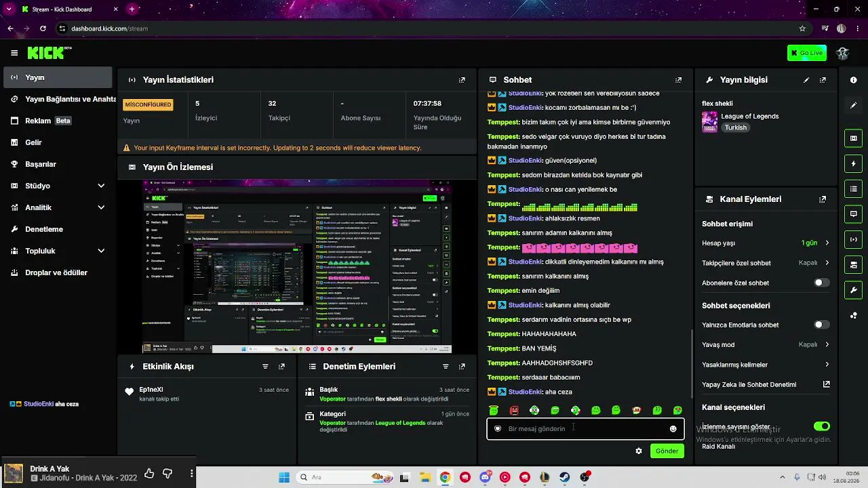Screen dimensions: 868x488
Task: Open Yavaş mod setting
Action: [766, 344]
